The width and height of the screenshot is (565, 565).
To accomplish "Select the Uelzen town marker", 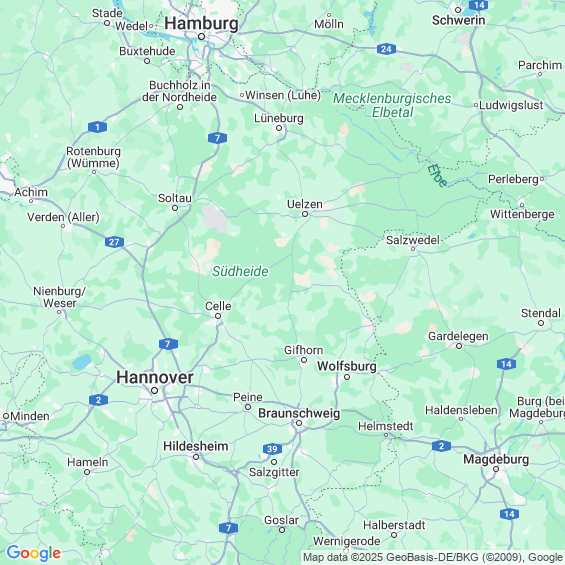I will pos(305,214).
